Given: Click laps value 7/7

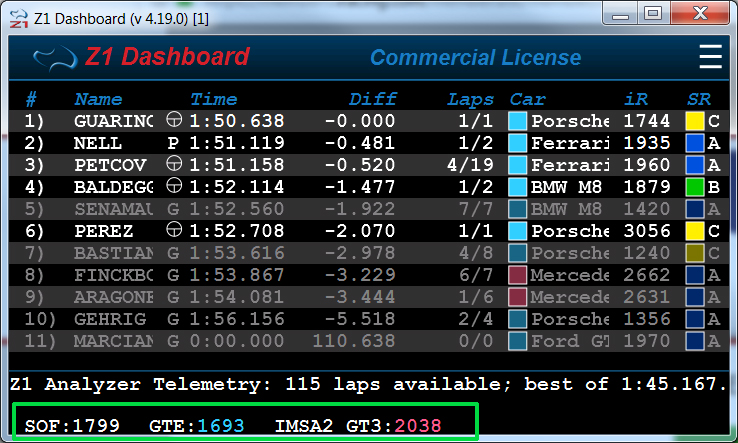Looking at the screenshot, I should coord(476,209).
